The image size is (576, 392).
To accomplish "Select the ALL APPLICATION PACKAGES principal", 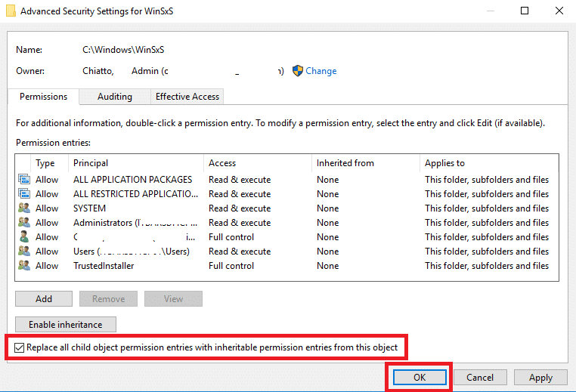I will 132,180.
